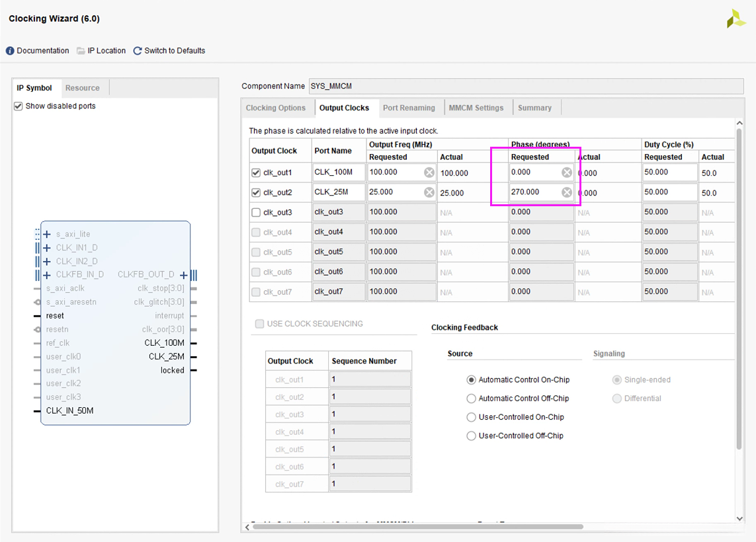756x542 pixels.
Task: Select Automatic Control Off-Chip radio option
Action: [x=472, y=399]
